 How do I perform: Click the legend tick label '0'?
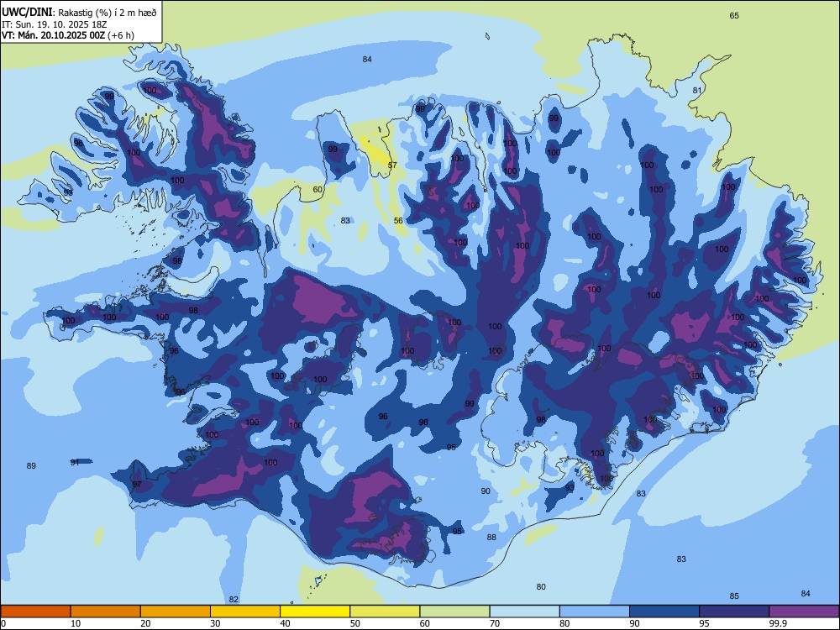(x=3, y=623)
